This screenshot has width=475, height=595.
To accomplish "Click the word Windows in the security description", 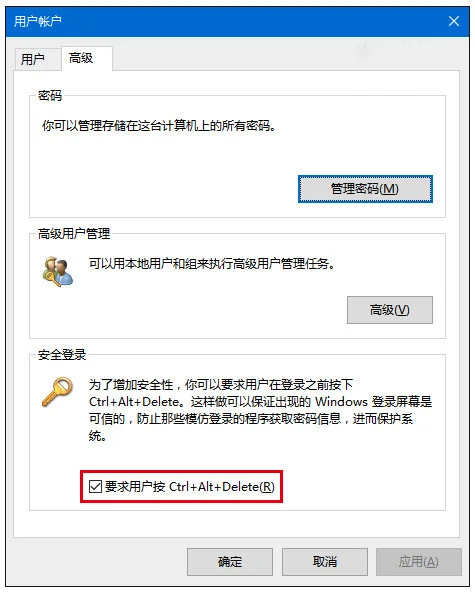I will 341,401.
